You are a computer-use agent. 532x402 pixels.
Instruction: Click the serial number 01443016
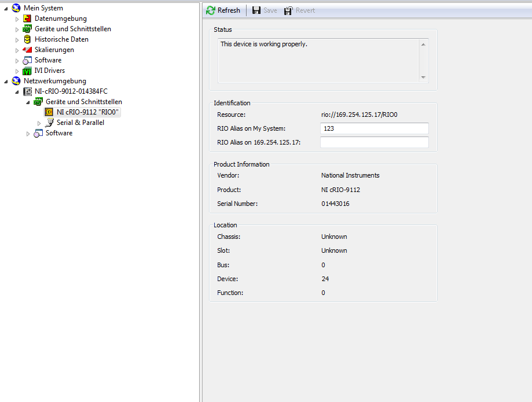(x=335, y=204)
